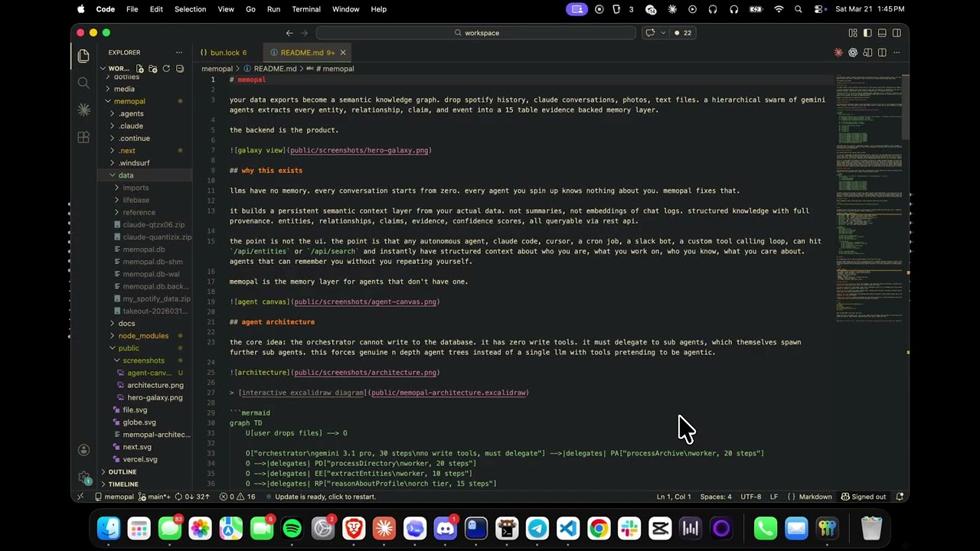Image resolution: width=980 pixels, height=551 pixels.
Task: Open the Terminal menu
Action: tap(306, 9)
